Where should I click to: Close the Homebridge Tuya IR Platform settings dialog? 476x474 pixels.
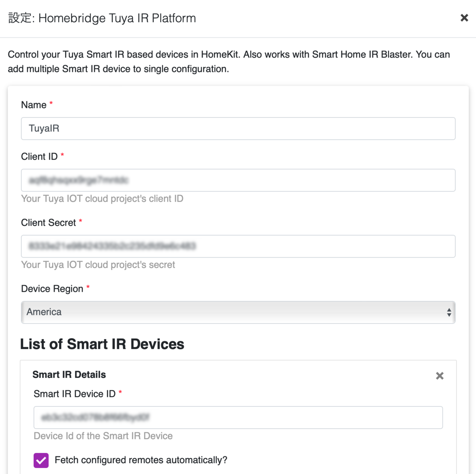[x=464, y=18]
